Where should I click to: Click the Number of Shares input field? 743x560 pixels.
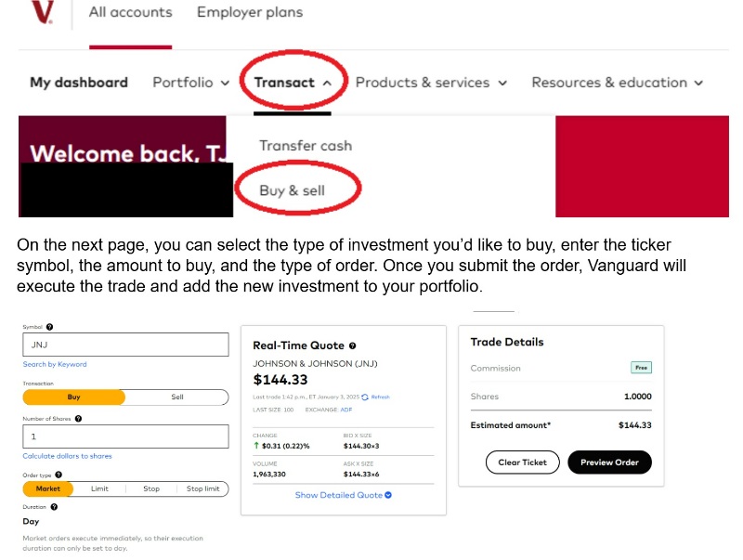click(x=125, y=436)
